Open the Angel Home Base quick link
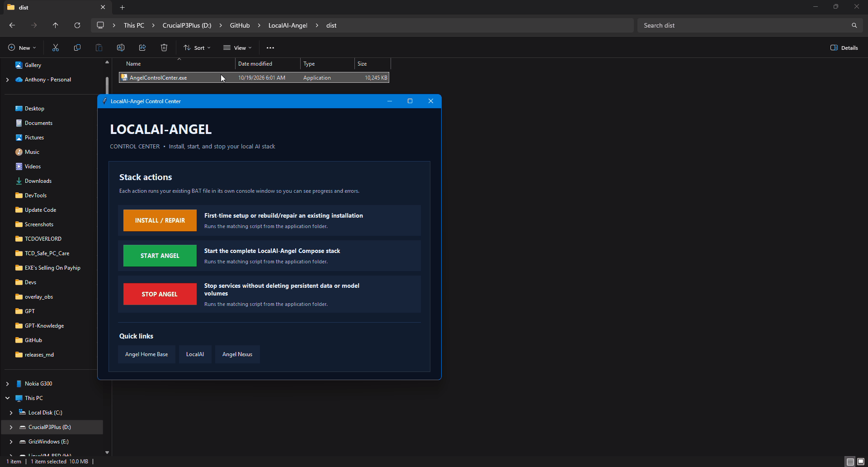Image resolution: width=868 pixels, height=467 pixels. tap(146, 354)
